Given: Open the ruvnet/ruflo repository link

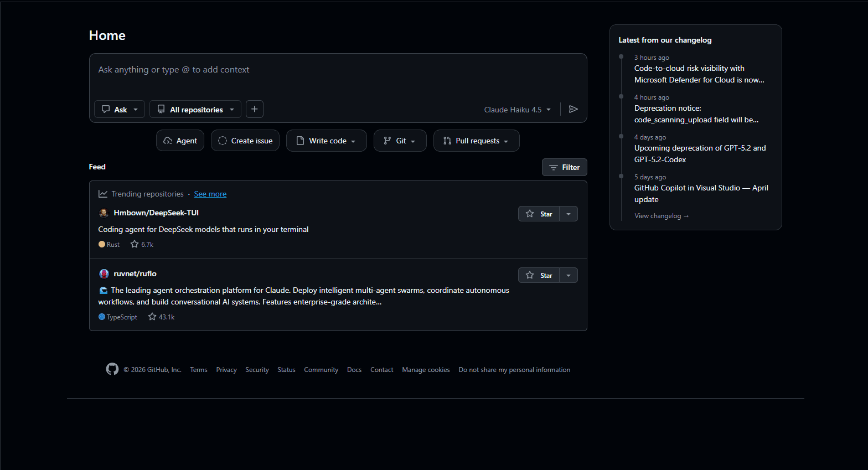Looking at the screenshot, I should (x=135, y=273).
